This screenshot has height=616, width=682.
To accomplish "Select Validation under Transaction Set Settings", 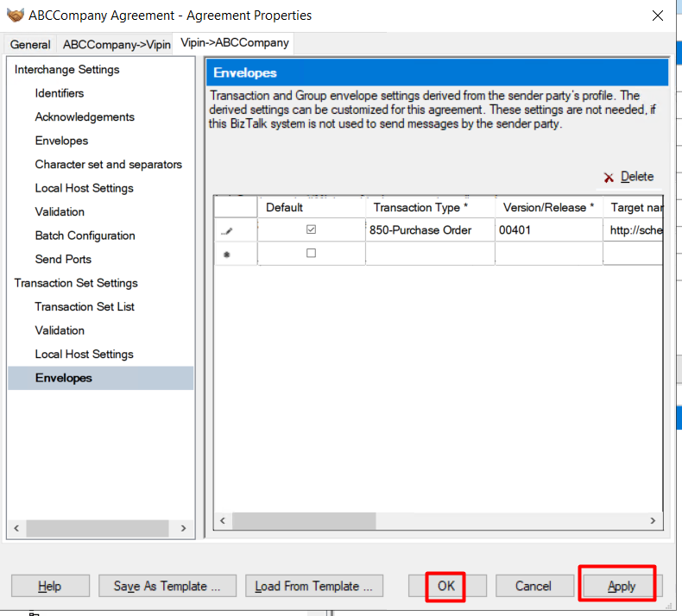I will [x=60, y=330].
